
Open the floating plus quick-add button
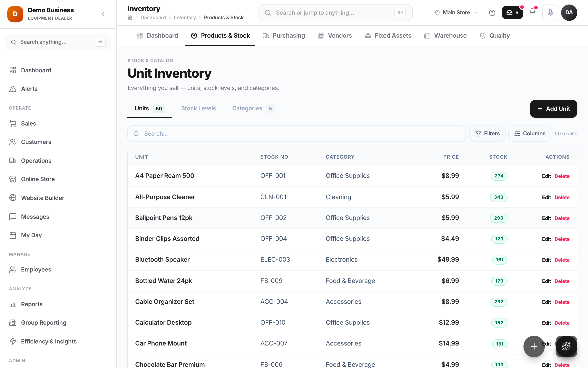534,346
